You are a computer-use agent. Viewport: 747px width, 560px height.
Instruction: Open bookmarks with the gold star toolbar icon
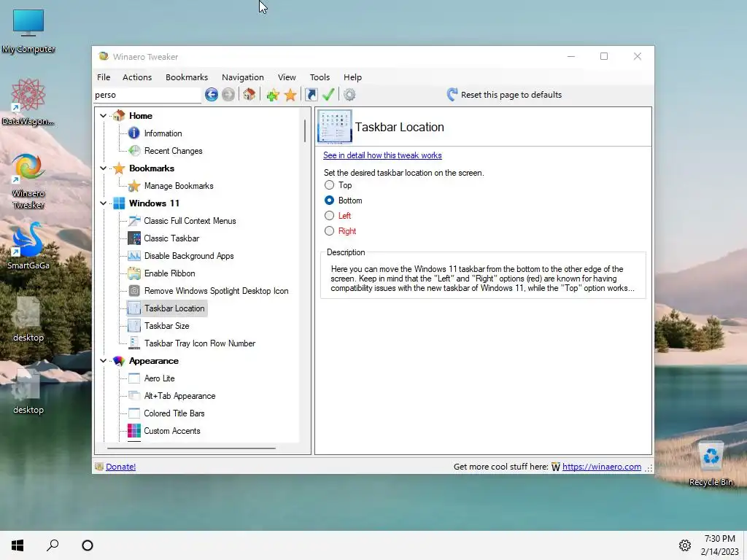pyautogui.click(x=290, y=95)
